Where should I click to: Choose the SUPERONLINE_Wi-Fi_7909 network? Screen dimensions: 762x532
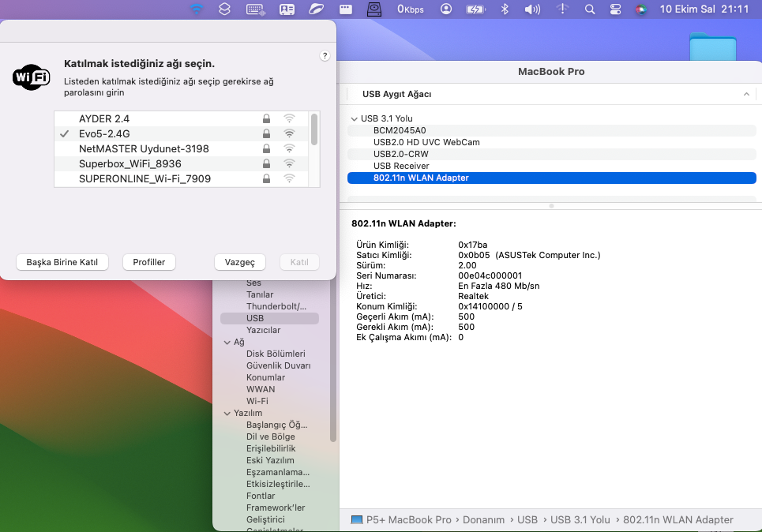(x=181, y=179)
